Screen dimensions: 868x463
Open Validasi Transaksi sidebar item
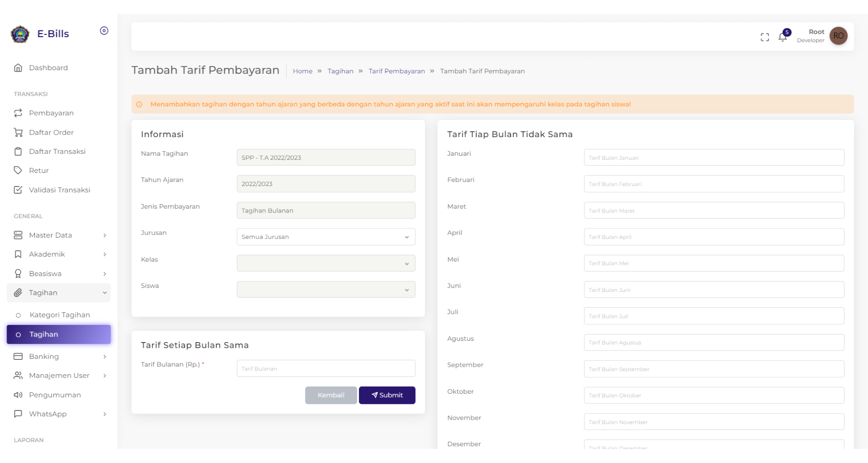pos(59,190)
